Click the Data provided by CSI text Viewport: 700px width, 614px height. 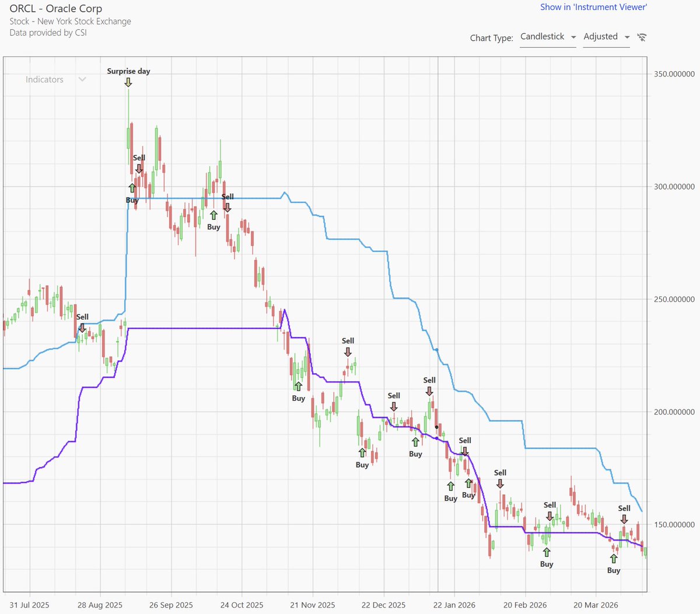pos(48,33)
